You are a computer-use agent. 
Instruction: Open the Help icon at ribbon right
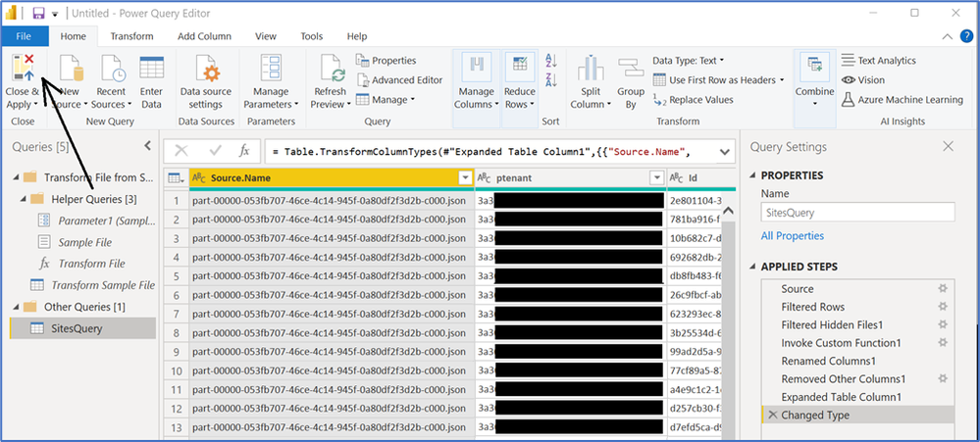click(x=966, y=36)
